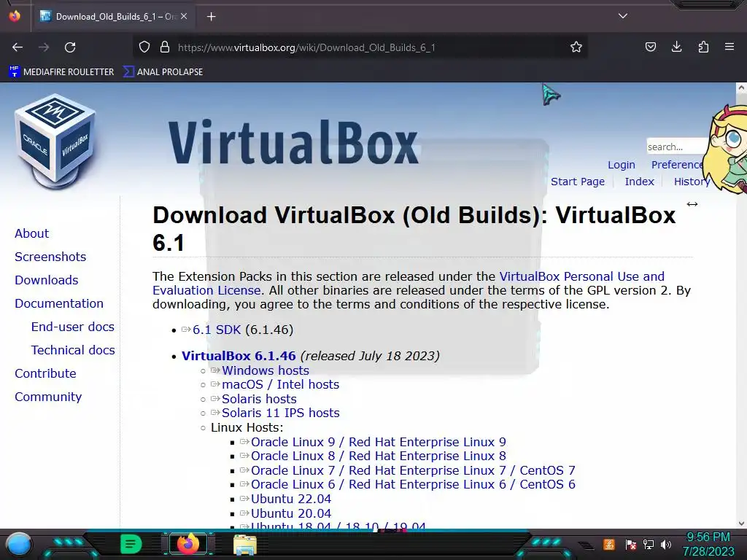Download Solaris 11 IPS hosts build
747x560 pixels.
pos(281,413)
